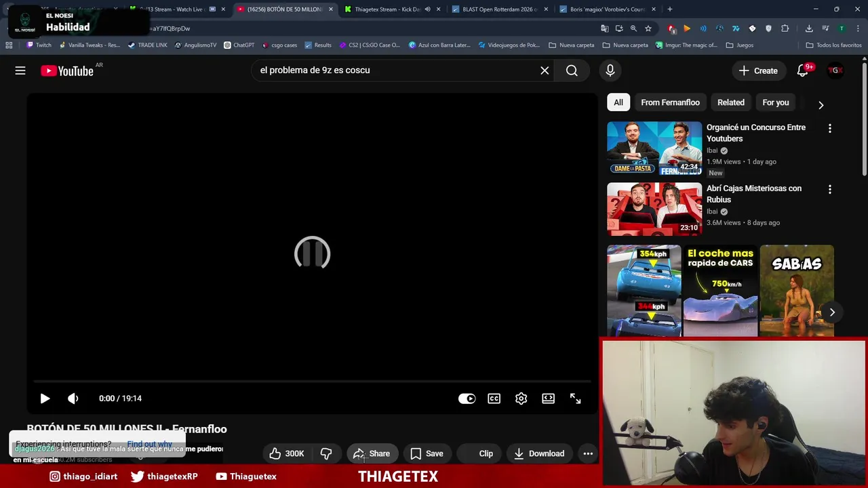
Task: Expand the Juegos bookmarks folder
Action: [x=739, y=45]
